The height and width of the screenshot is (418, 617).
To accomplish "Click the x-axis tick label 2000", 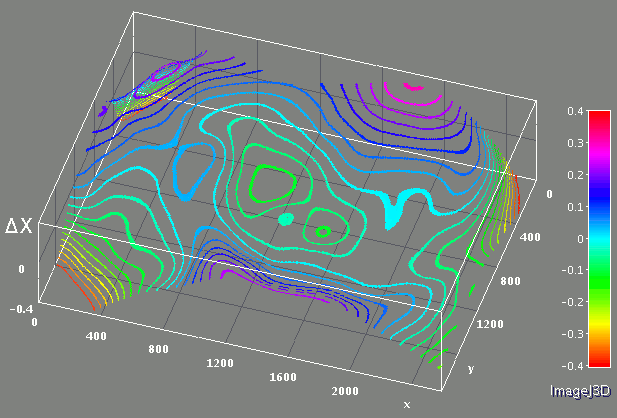I will pos(345,391).
